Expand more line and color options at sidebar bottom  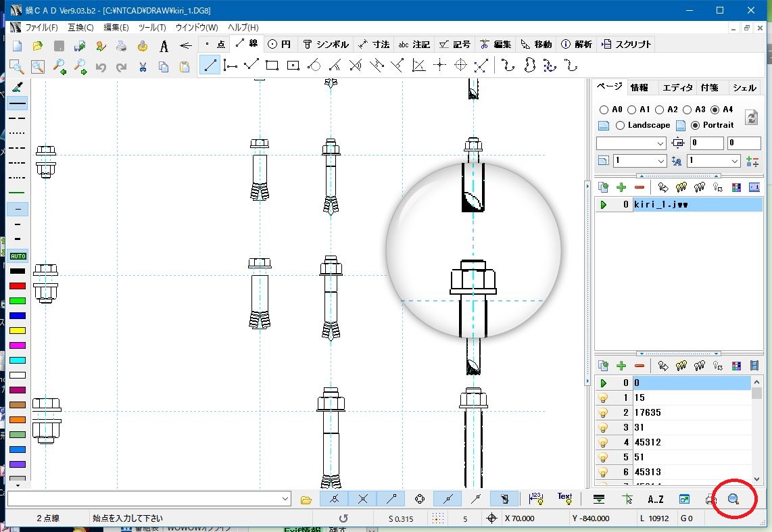18,485
